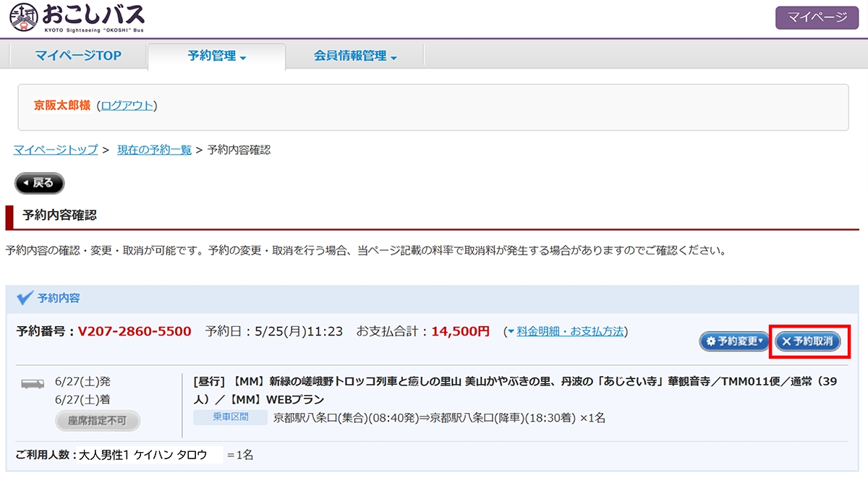This screenshot has width=868, height=478.
Task: Click the bus icon beside departure date
Action: tap(33, 382)
